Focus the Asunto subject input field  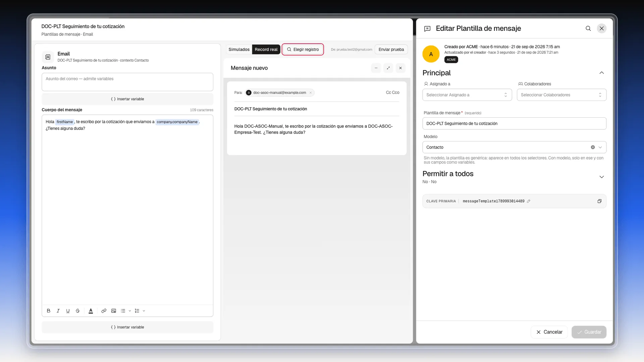pos(127,82)
